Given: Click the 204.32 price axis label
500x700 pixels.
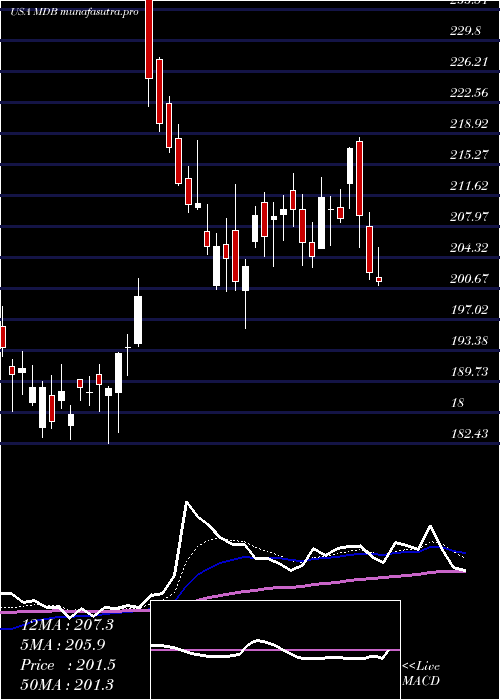Looking at the screenshot, I should pyautogui.click(x=469, y=248).
